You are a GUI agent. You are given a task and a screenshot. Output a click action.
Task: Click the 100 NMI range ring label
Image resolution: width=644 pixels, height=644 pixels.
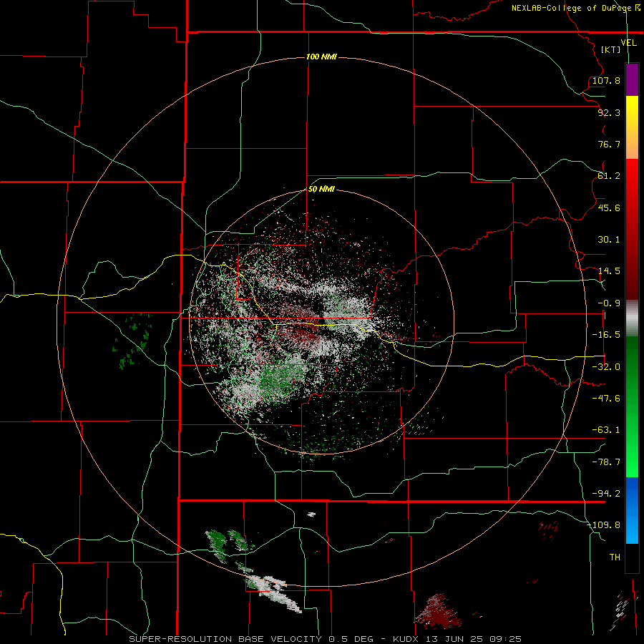321,57
